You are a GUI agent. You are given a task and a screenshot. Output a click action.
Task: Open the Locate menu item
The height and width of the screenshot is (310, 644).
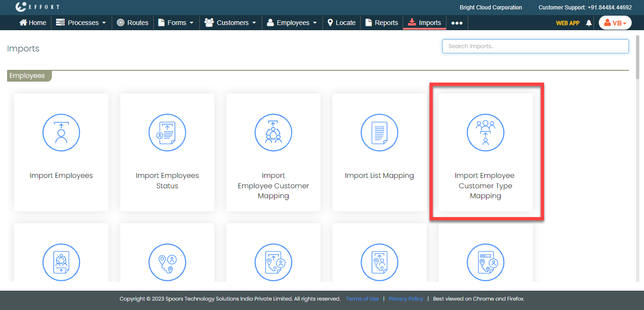pos(341,23)
